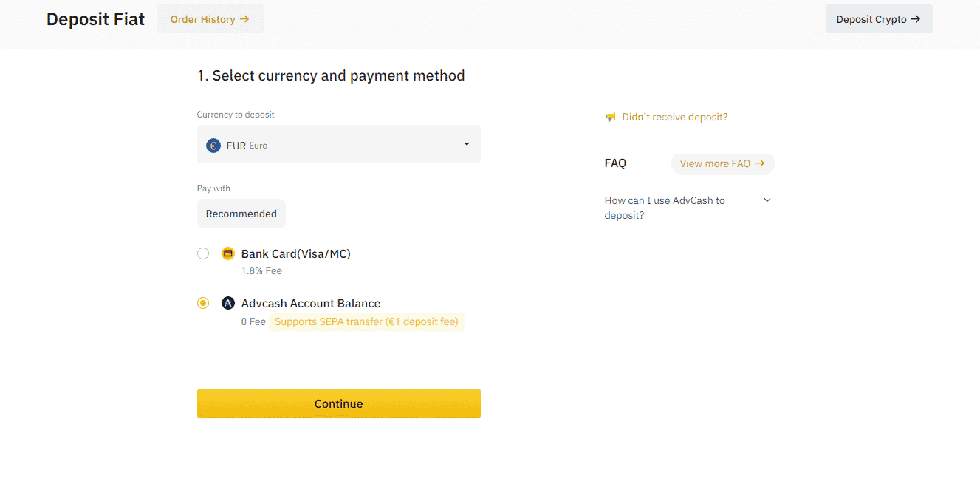This screenshot has height=487, width=980.
Task: Click the How can I use AdvCash question
Action: click(665, 208)
